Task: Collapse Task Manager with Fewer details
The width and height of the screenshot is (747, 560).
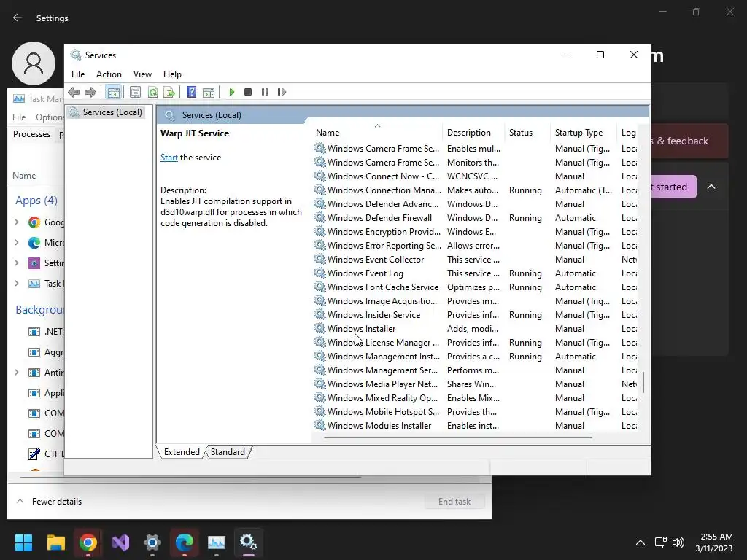Action: 49,502
